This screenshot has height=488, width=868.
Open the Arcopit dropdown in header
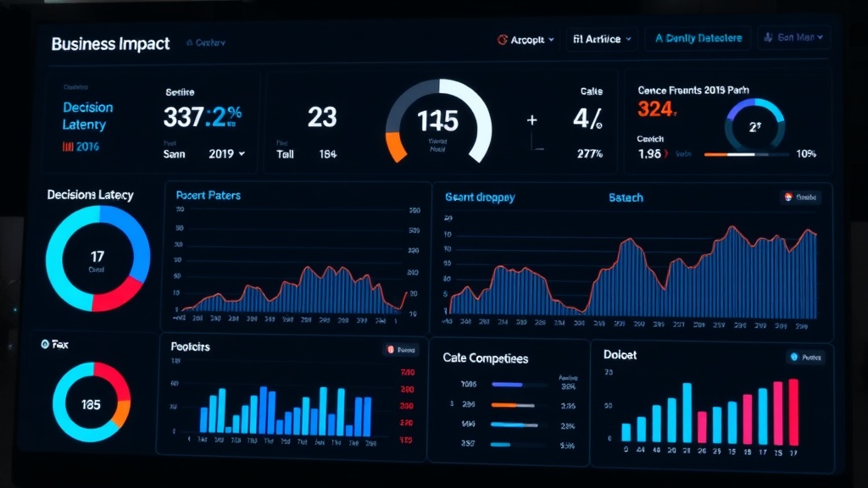(x=526, y=39)
